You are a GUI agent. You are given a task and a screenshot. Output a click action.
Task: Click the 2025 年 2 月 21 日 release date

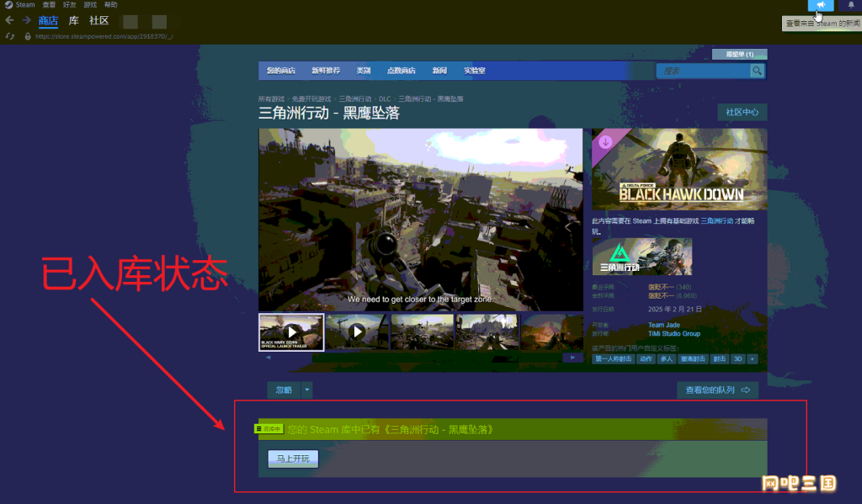(675, 310)
